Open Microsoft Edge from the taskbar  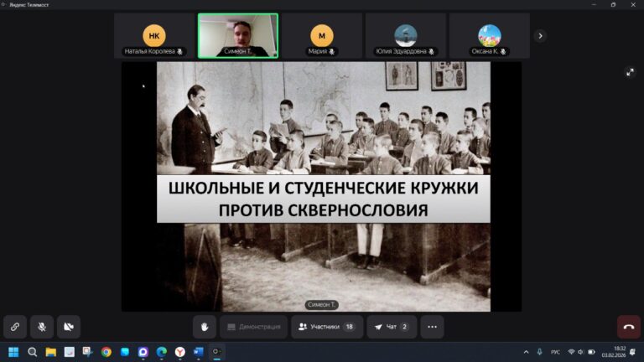pos(162,352)
